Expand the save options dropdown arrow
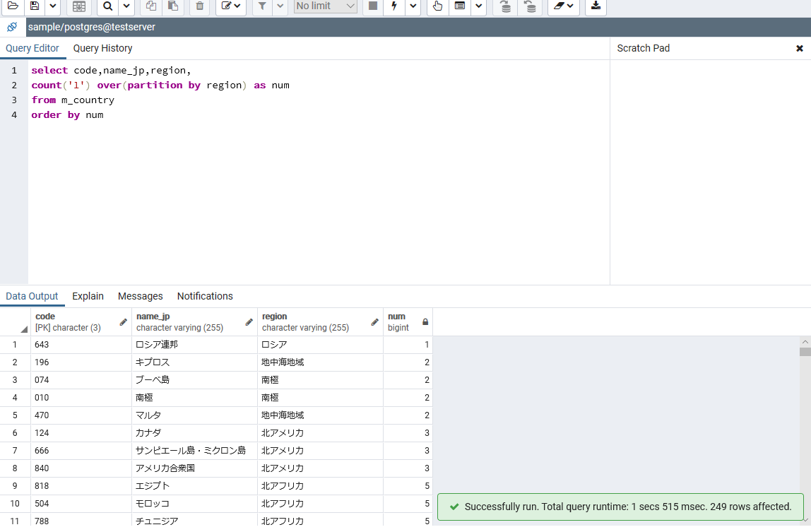811x532 pixels. point(52,7)
